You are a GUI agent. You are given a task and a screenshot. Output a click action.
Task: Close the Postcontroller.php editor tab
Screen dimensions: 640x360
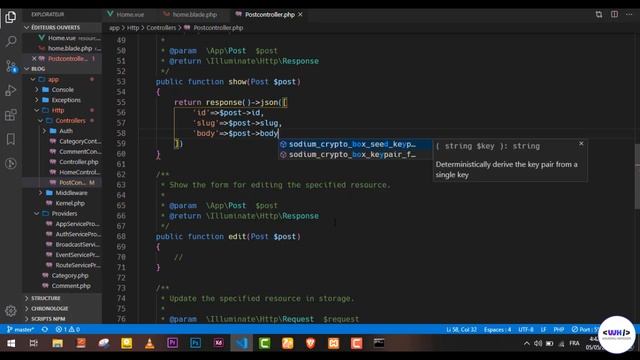(300, 14)
